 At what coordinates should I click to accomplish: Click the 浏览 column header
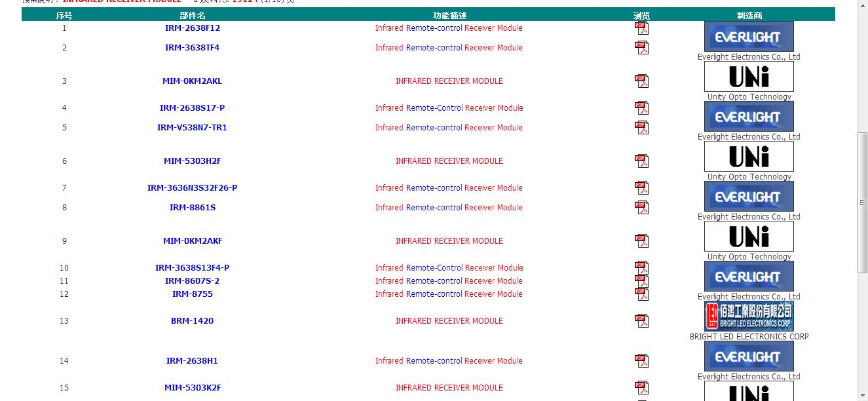point(641,16)
